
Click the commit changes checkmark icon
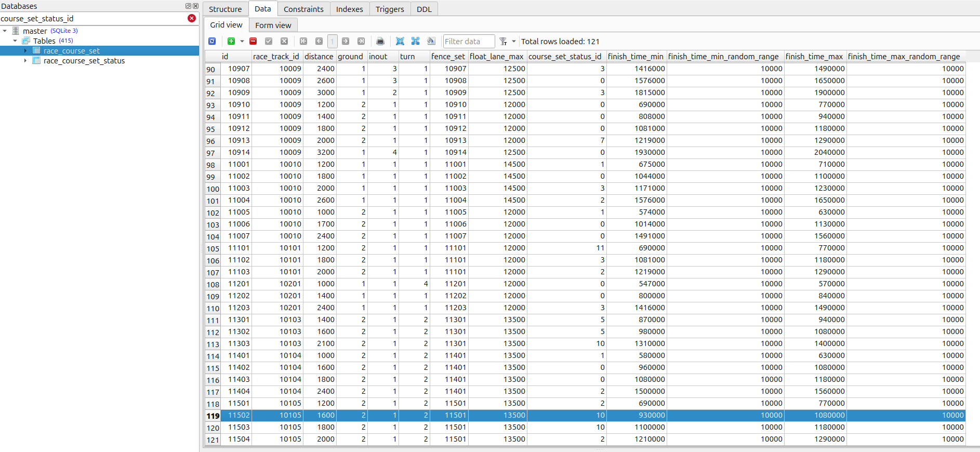[269, 41]
